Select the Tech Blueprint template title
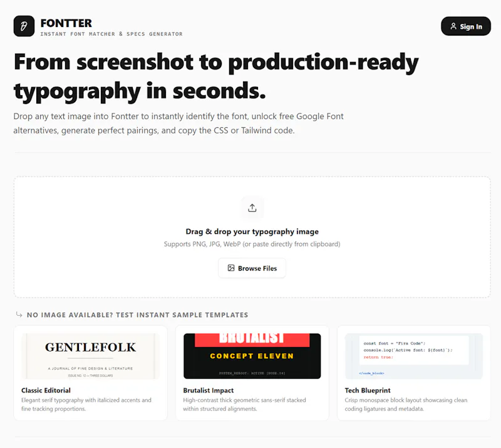This screenshot has height=448, width=501. 368,390
